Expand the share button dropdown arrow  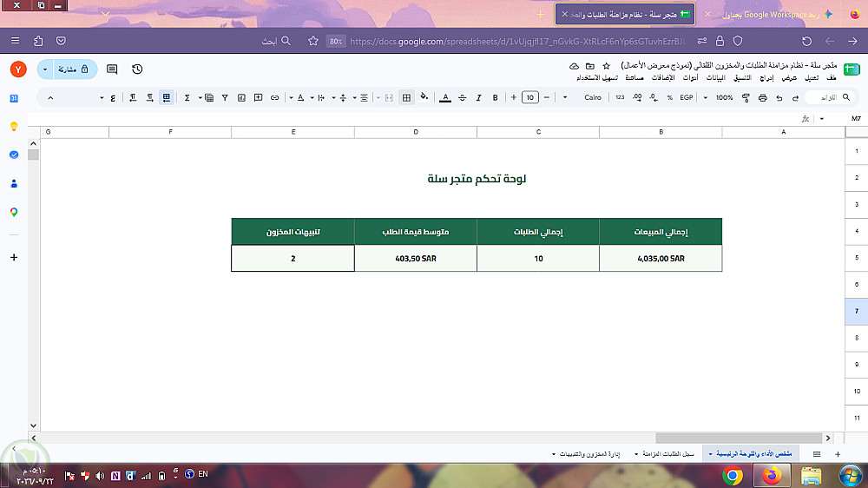(x=45, y=69)
